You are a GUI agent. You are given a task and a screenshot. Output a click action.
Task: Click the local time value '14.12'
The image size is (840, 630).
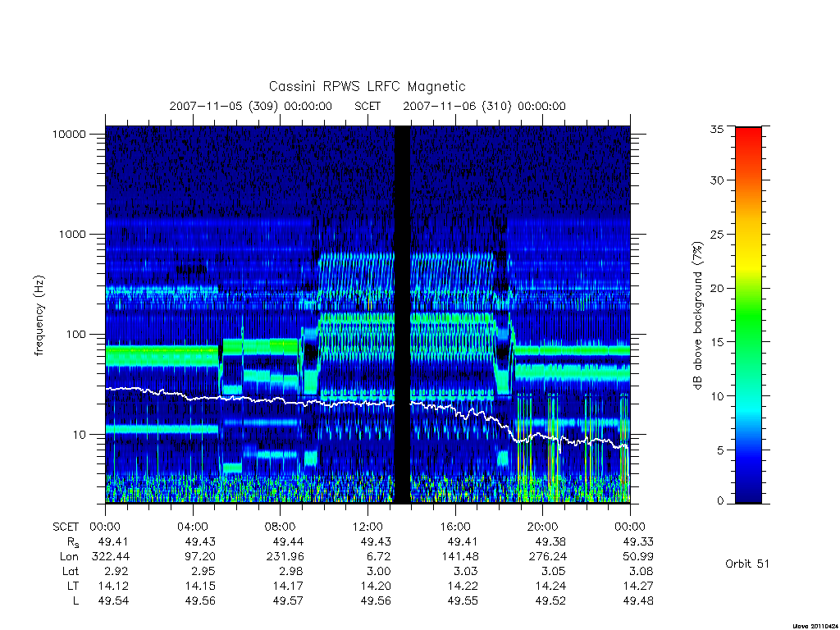(113, 586)
